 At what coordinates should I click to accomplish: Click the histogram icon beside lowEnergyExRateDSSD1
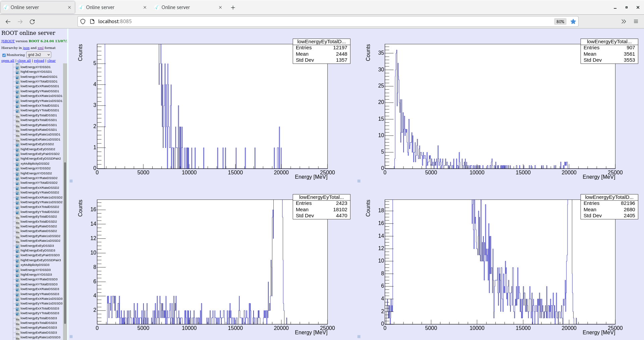[x=17, y=130]
